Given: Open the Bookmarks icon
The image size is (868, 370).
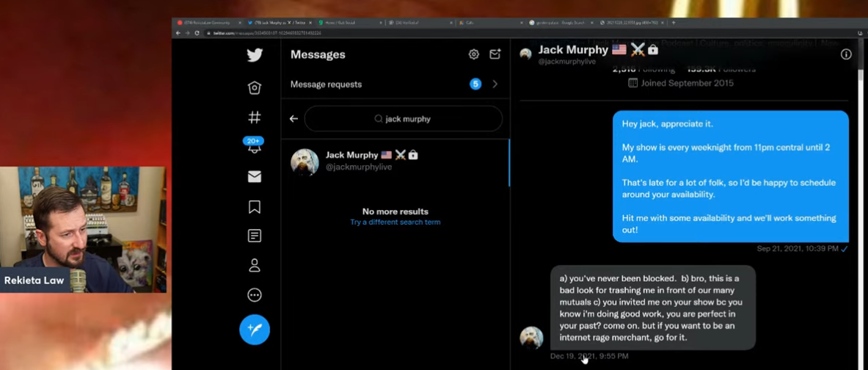Looking at the screenshot, I should click(x=255, y=206).
